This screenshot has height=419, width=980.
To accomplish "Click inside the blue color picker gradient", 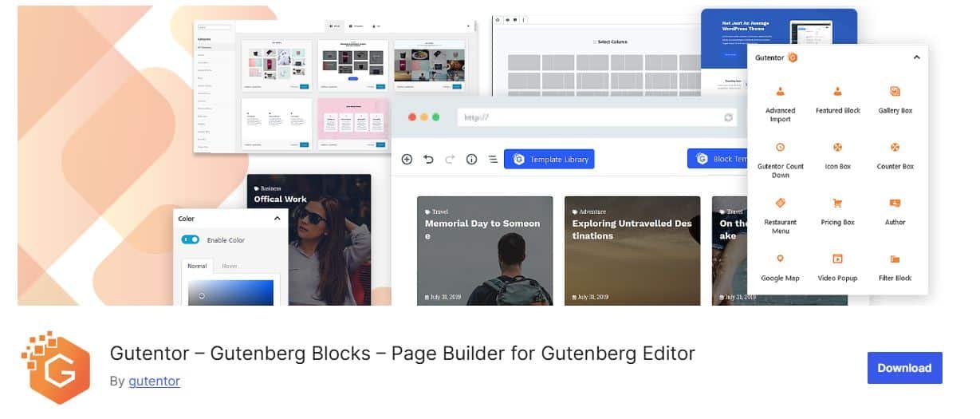I will pyautogui.click(x=230, y=292).
